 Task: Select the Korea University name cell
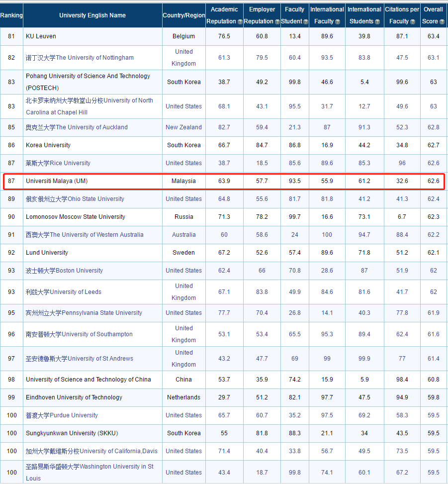click(x=92, y=145)
